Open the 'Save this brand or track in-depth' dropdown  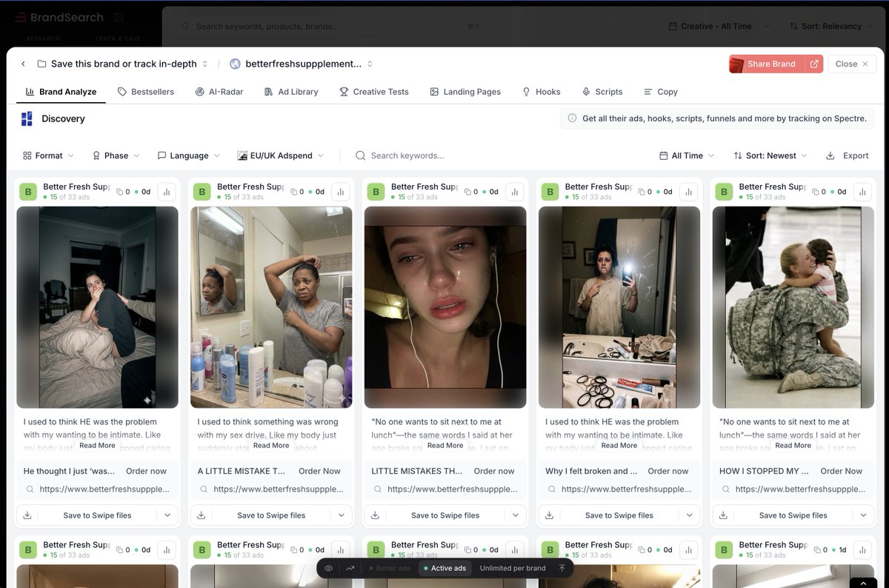coord(123,64)
